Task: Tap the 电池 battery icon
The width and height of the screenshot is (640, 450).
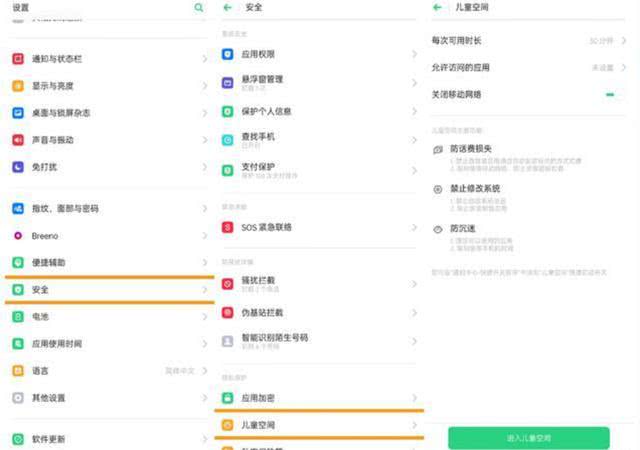Action: coord(18,316)
